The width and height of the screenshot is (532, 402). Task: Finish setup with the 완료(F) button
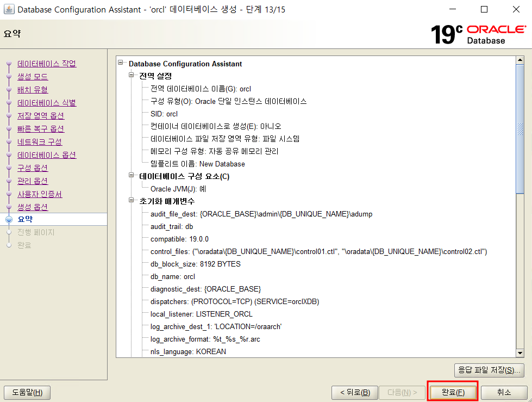tap(453, 393)
